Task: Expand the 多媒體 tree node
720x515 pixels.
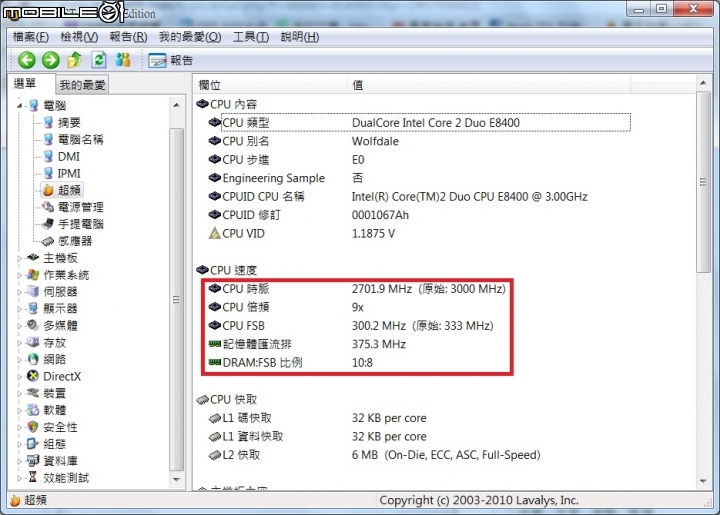Action: (x=19, y=326)
